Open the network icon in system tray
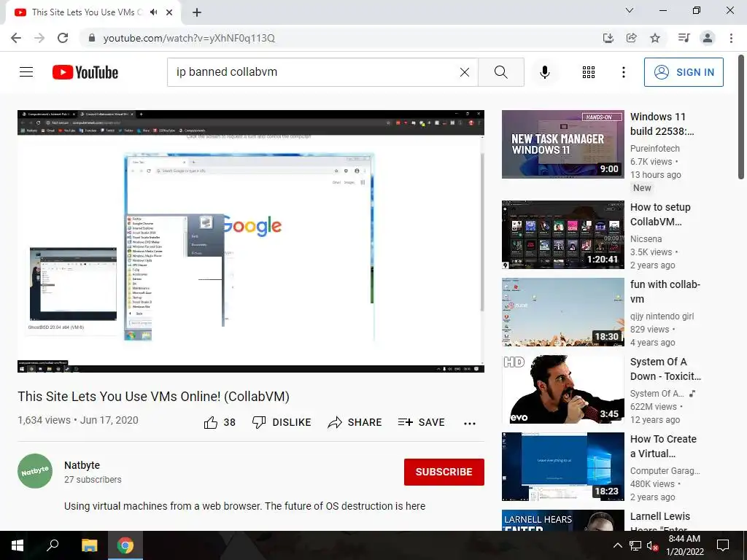Viewport: 747px width, 560px height. click(x=635, y=545)
